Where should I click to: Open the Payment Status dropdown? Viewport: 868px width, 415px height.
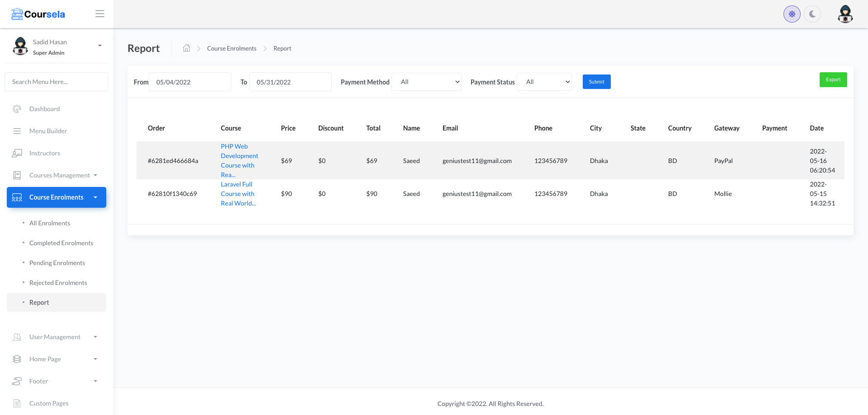pos(544,82)
